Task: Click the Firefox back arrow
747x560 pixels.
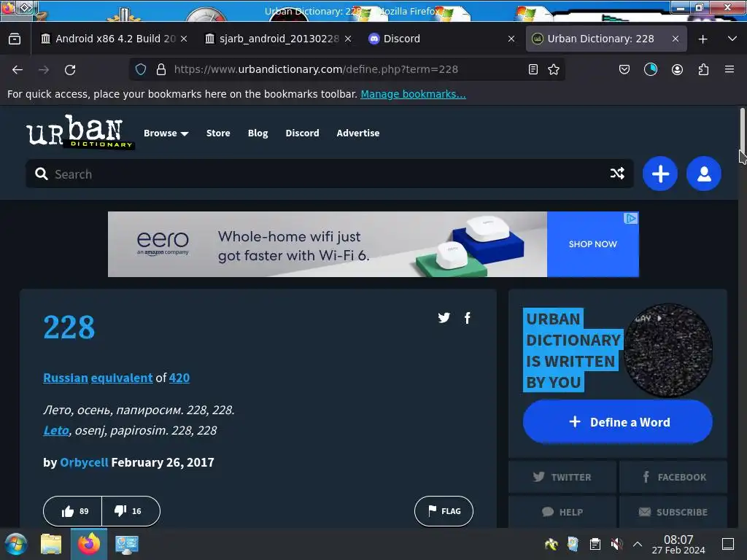Action: 18,69
